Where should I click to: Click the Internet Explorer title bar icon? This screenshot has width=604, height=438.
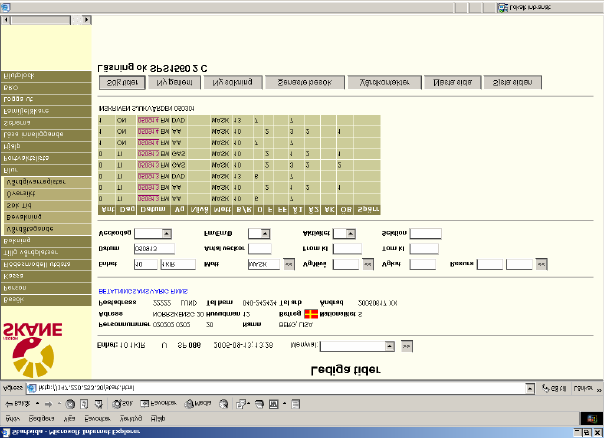[5, 432]
